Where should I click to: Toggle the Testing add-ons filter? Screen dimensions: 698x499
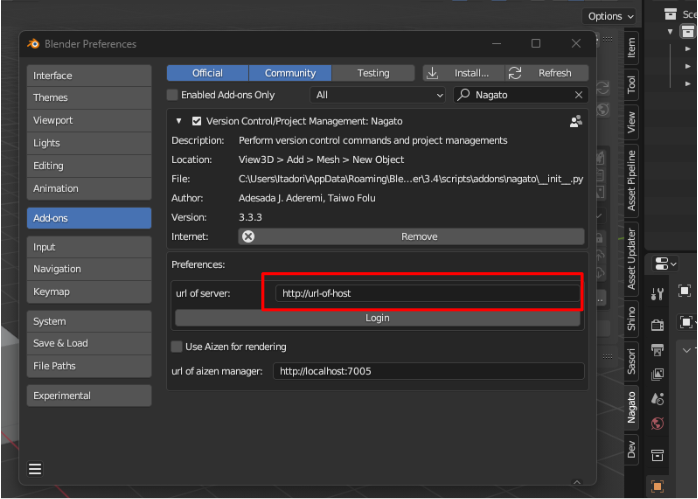click(373, 73)
